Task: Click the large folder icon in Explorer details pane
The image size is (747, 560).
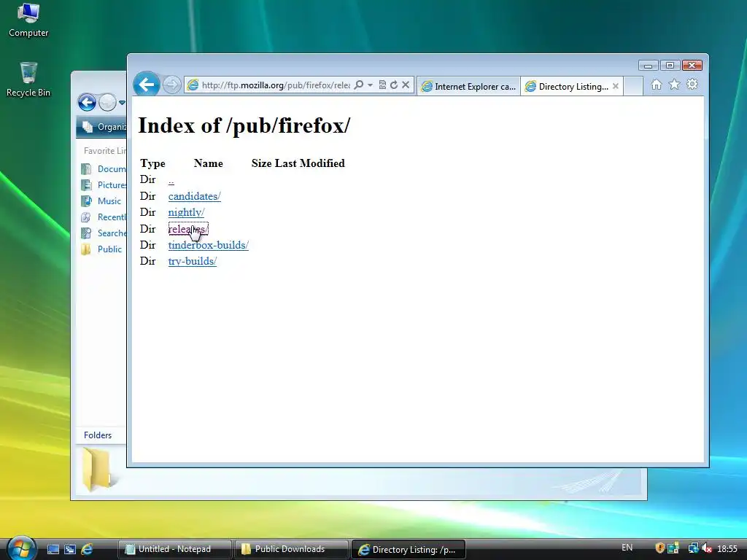Action: click(x=97, y=469)
